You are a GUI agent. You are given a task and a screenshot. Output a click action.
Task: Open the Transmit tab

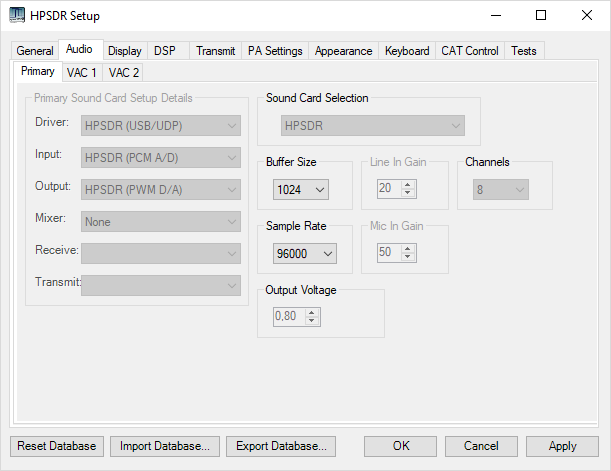coord(215,51)
